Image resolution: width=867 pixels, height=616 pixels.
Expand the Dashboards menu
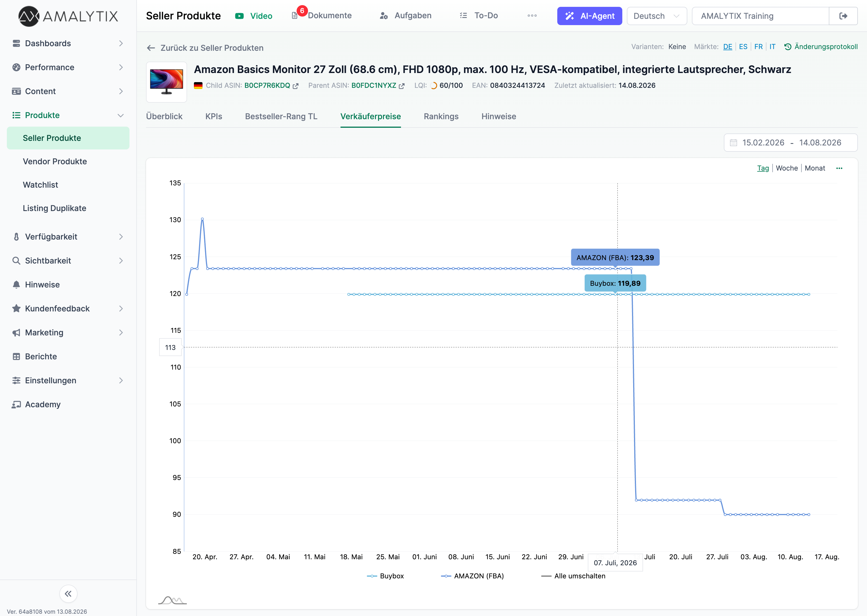point(68,43)
